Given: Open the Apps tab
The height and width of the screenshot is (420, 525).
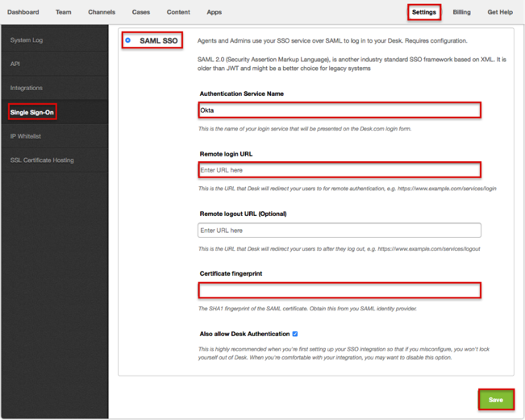Looking at the screenshot, I should [x=214, y=12].
